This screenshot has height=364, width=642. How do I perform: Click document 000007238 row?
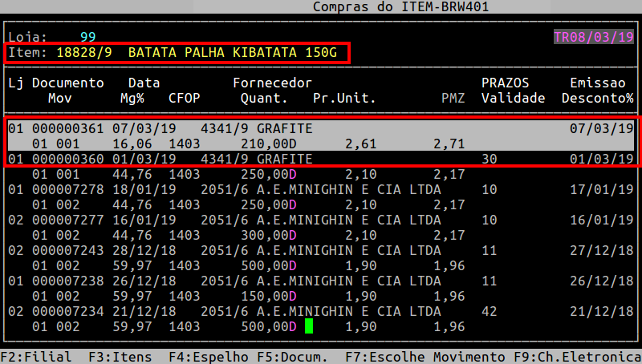67,281
